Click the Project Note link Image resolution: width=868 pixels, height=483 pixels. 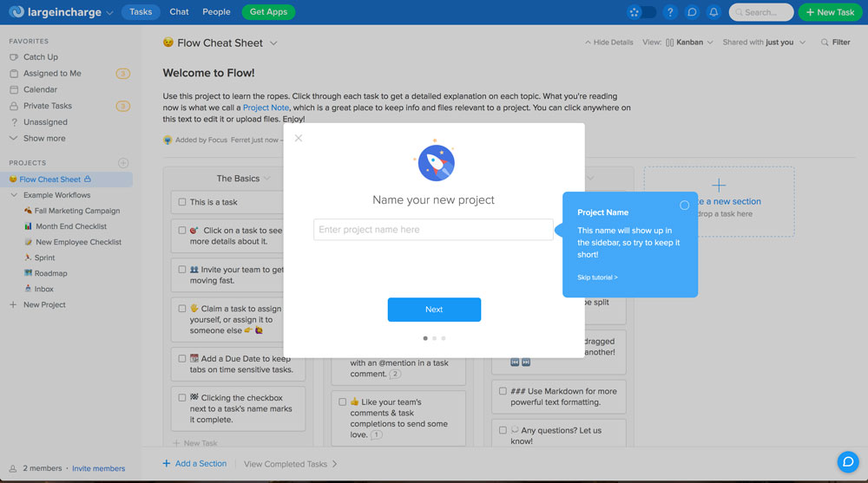(x=266, y=108)
